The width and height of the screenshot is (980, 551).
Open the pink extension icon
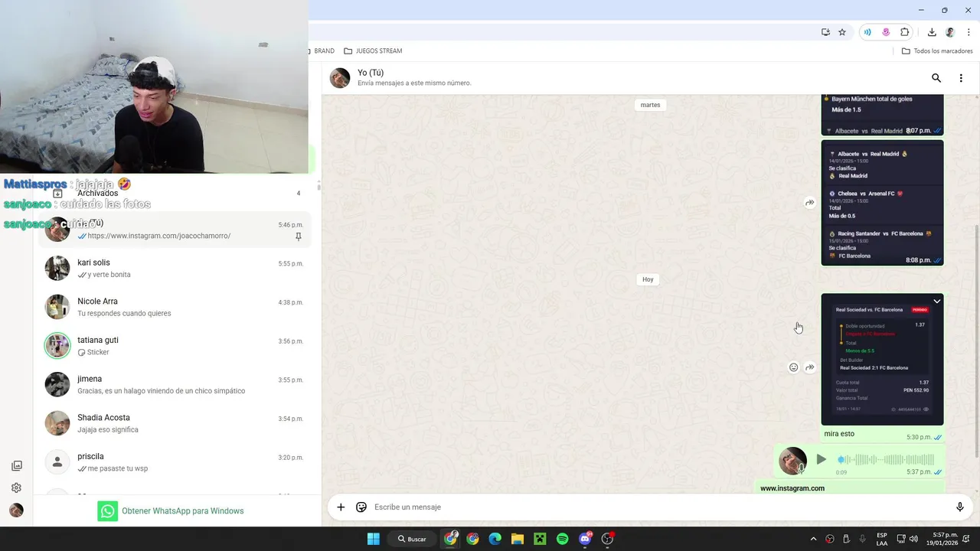click(x=886, y=32)
